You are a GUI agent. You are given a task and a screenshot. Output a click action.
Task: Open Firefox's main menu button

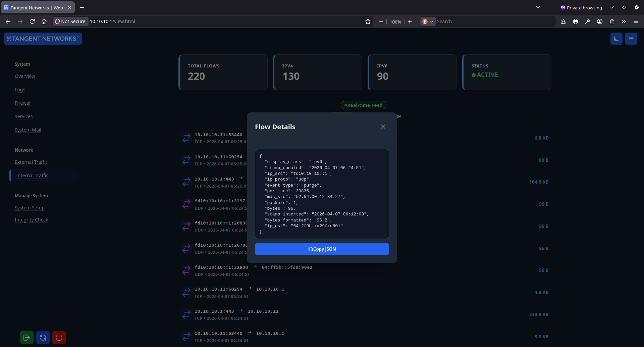[x=636, y=21]
